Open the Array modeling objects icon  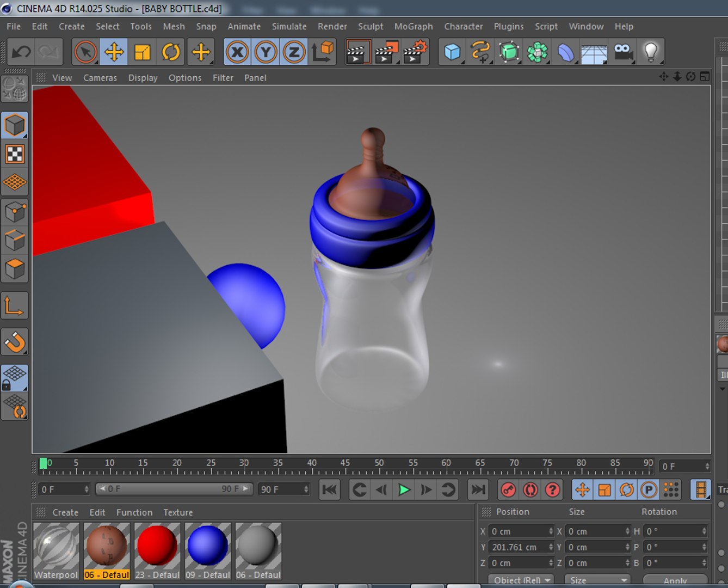tap(537, 52)
